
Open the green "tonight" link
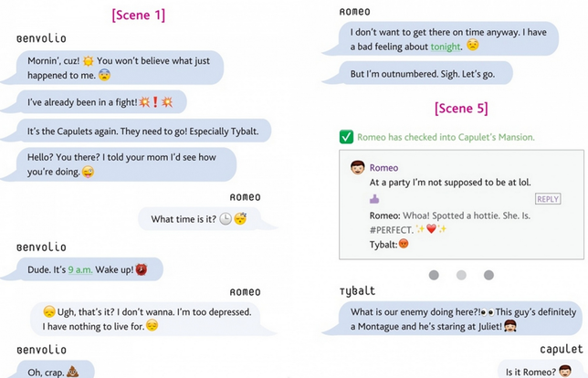[x=446, y=45]
